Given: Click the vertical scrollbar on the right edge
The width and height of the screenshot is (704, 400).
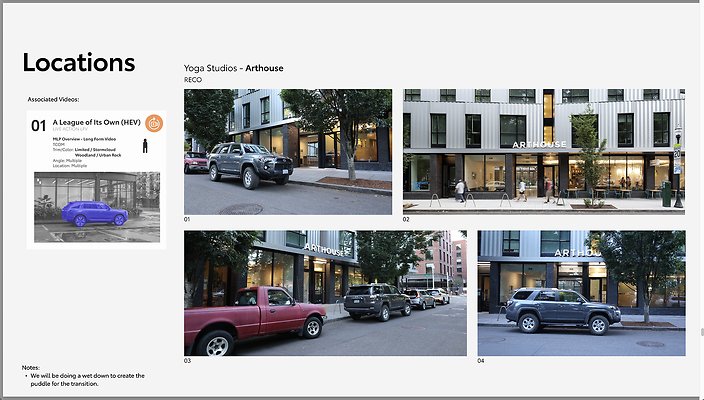Looking at the screenshot, I should point(700,332).
